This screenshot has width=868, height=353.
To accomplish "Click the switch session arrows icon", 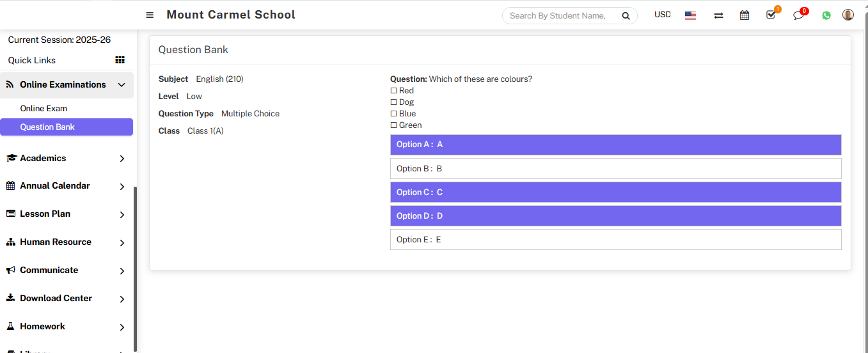I will coord(718,15).
